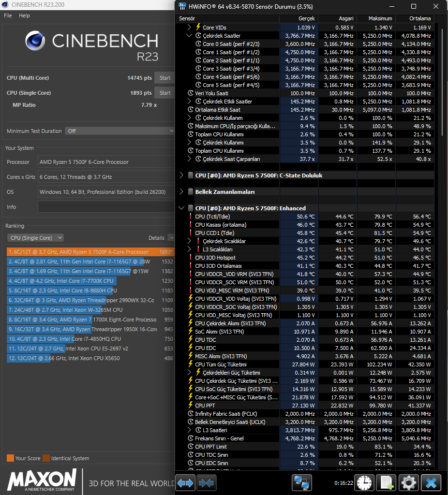Viewport: 448px width, 495px height.
Task: Click clock icon beside CPU PPT Limit
Action: pyautogui.click(x=191, y=446)
